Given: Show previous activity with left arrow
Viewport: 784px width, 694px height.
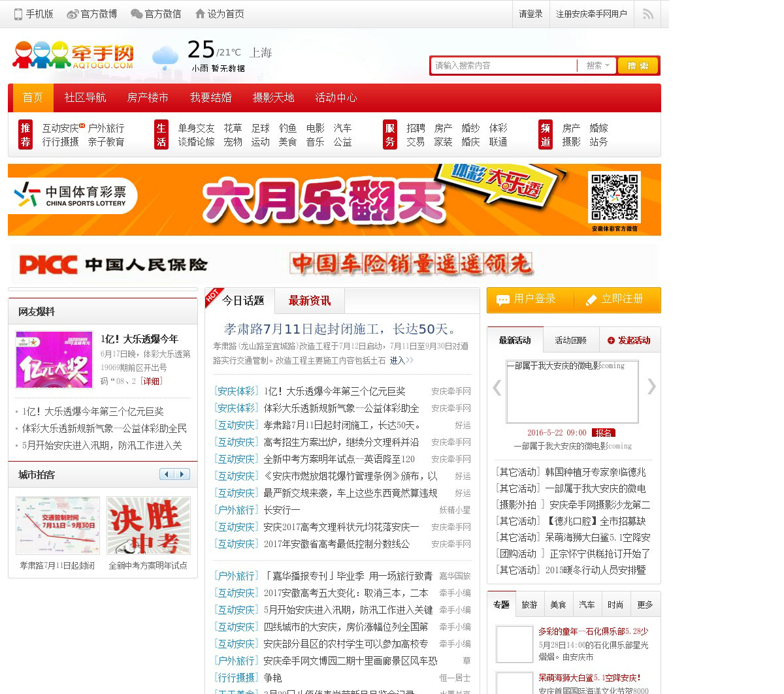Looking at the screenshot, I should (x=497, y=387).
